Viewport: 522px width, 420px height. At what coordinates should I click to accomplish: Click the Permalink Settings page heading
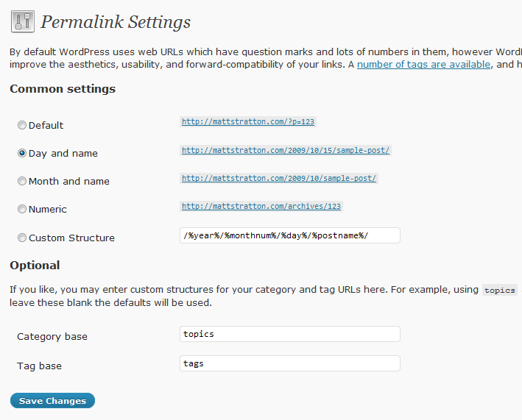click(116, 22)
